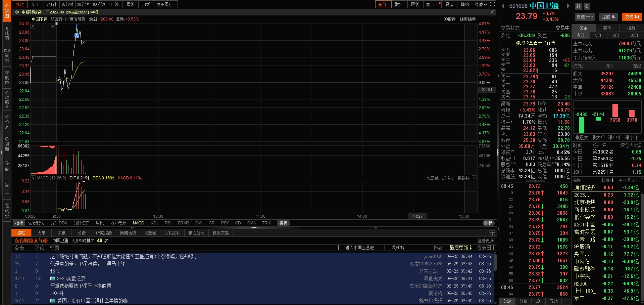Open the 资金 sidebar item on left edge
Viewport: 644px width, 305px height.
tap(7, 188)
